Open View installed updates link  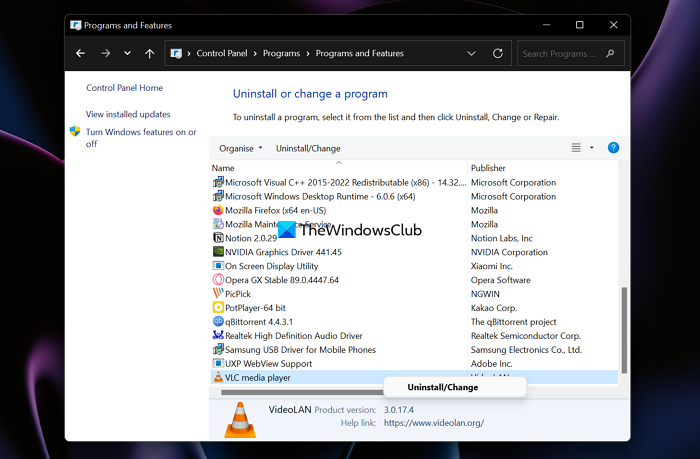[x=128, y=114]
